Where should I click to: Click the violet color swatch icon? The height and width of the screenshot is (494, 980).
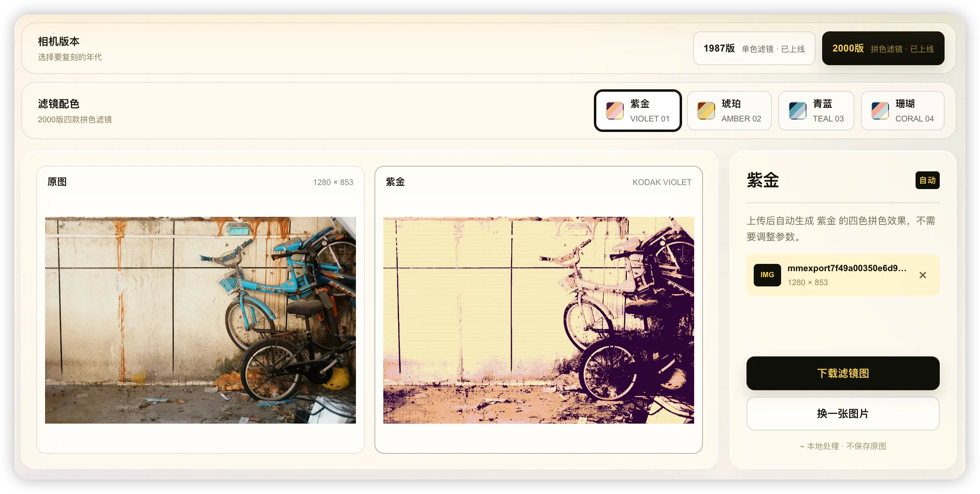[615, 111]
